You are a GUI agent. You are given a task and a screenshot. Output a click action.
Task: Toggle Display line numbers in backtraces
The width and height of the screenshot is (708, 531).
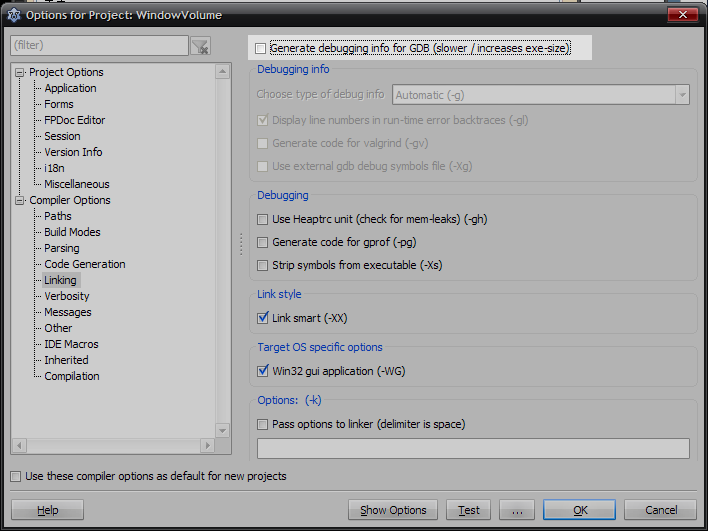pyautogui.click(x=262, y=121)
